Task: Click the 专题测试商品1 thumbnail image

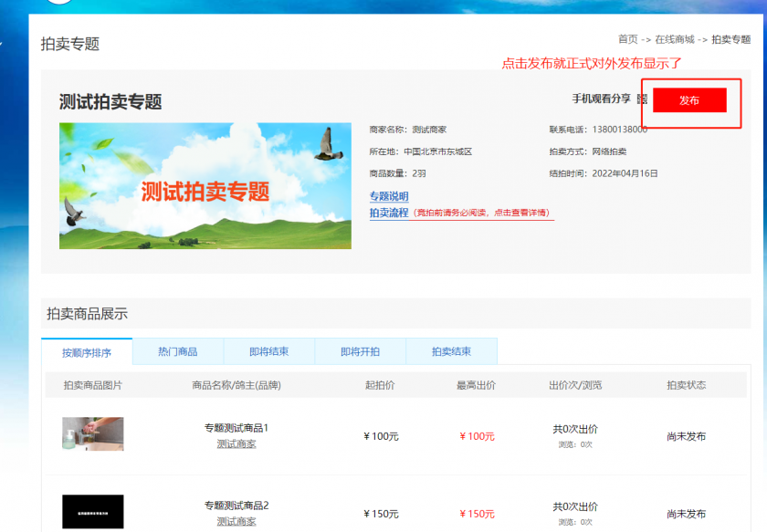Action: (x=92, y=434)
